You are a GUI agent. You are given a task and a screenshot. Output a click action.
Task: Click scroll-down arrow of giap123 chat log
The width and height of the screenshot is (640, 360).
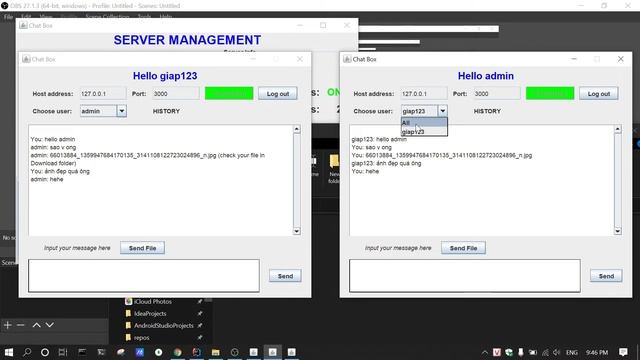297,231
